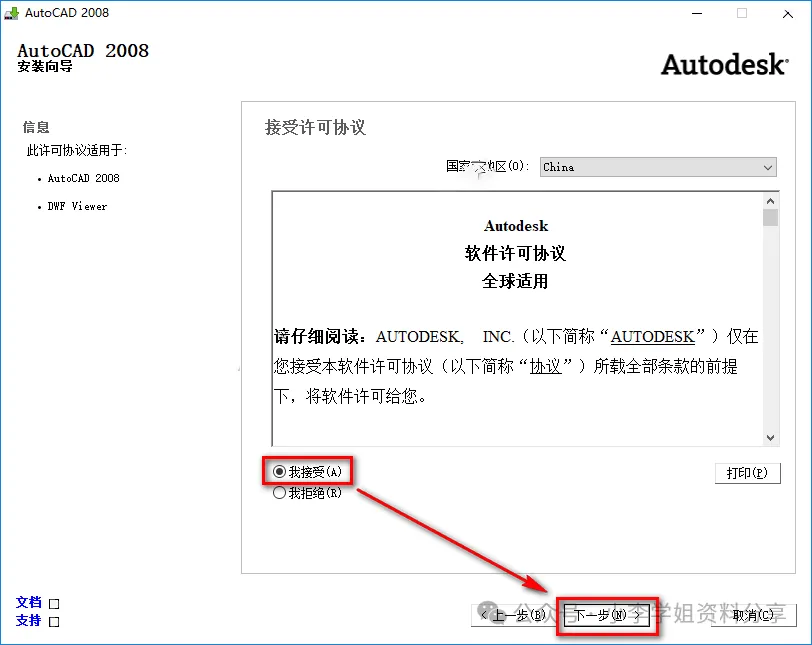This screenshot has height=645, width=812.
Task: Click the 'DWF Viewer' item in info list
Action: click(77, 206)
